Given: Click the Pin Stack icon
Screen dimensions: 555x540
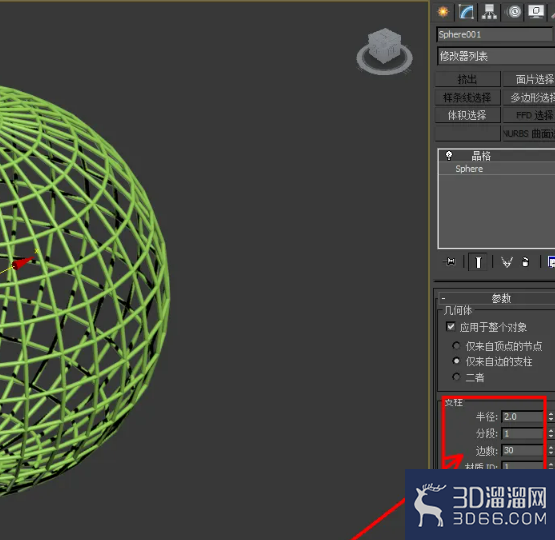Looking at the screenshot, I should click(x=451, y=262).
